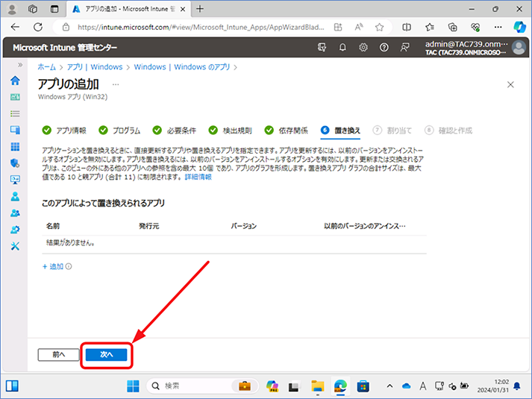Screen dimensions: 532x399
Task: Open Groups sidebar icon
Action: [x=15, y=213]
